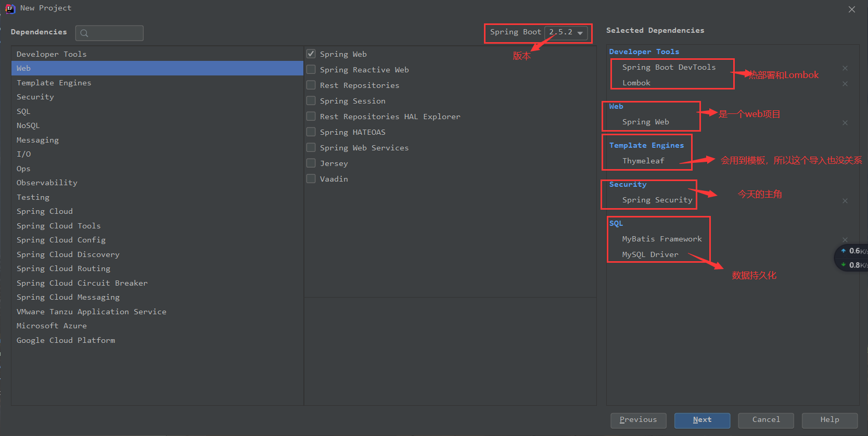Open VMware Tanzu Application Service category

[x=157, y=312]
